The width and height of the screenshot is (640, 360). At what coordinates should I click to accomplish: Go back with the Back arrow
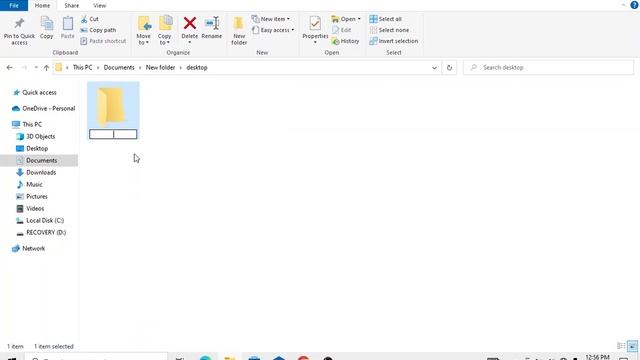[x=9, y=68]
